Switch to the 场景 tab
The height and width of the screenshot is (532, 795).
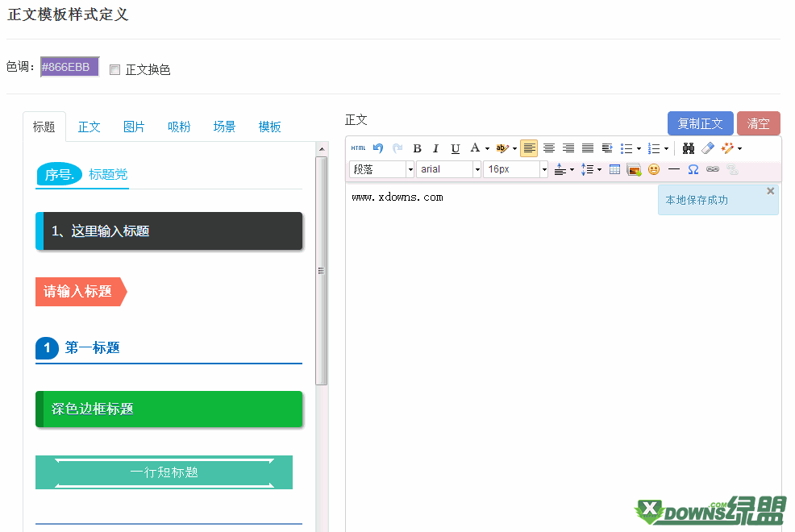225,127
